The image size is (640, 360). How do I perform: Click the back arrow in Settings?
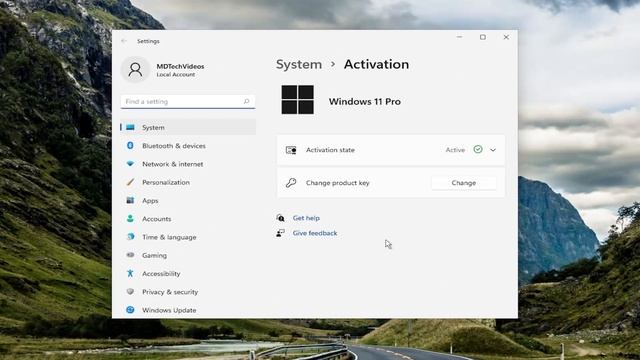point(124,41)
